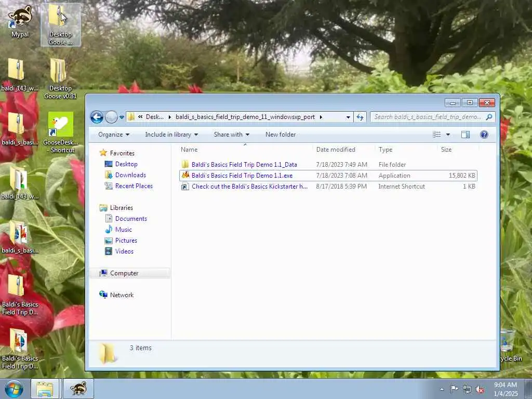
Task: Click Action Center flag tray icon
Action: 454,389
